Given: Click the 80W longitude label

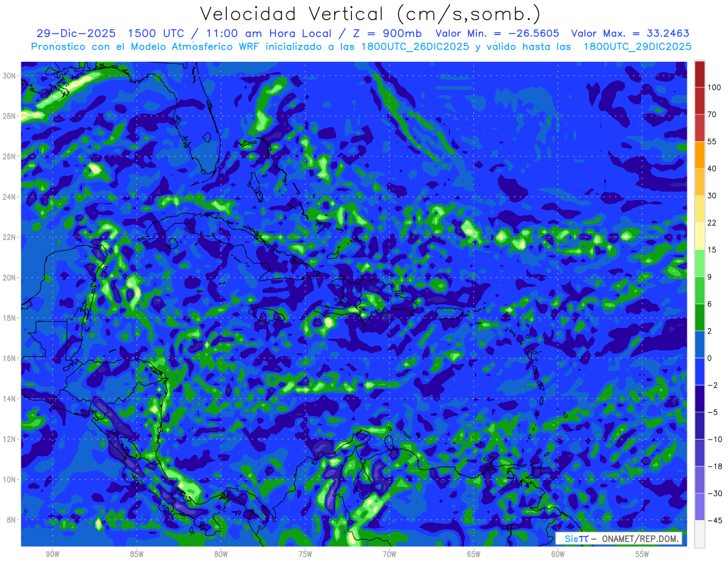Looking at the screenshot, I should 221,554.
